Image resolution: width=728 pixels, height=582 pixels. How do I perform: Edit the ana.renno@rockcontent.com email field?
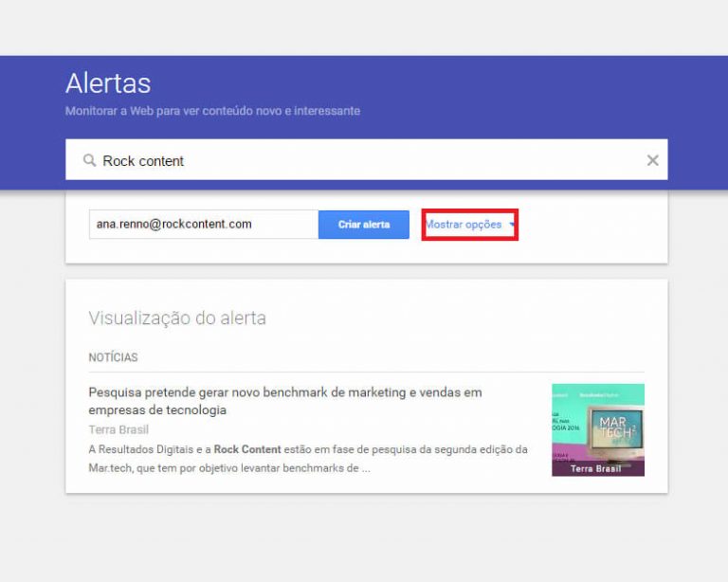(204, 224)
